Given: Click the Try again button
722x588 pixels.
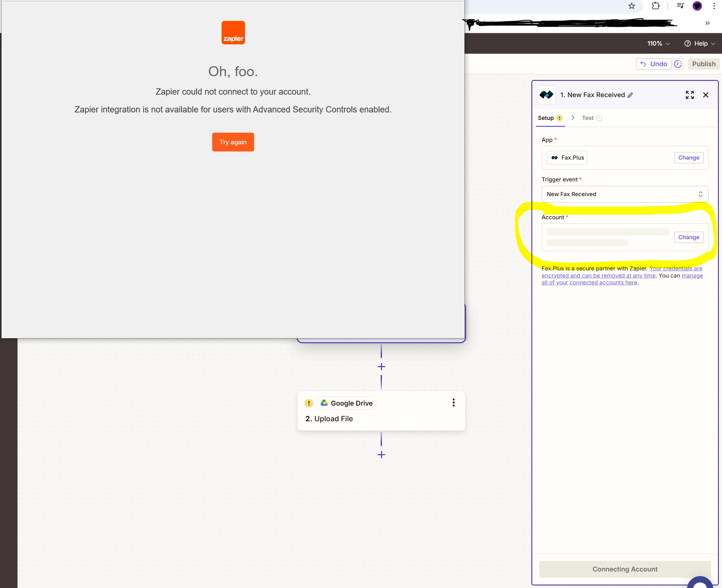Looking at the screenshot, I should 233,142.
